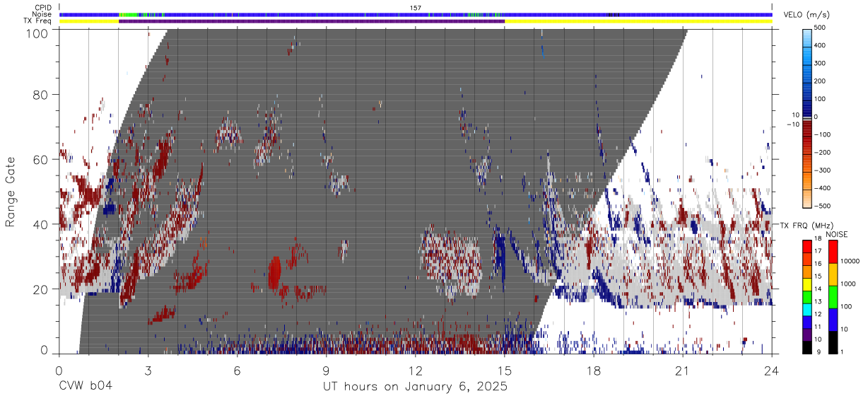Click the 15 tick on UT hours axis
The image size is (868, 401).
click(505, 369)
